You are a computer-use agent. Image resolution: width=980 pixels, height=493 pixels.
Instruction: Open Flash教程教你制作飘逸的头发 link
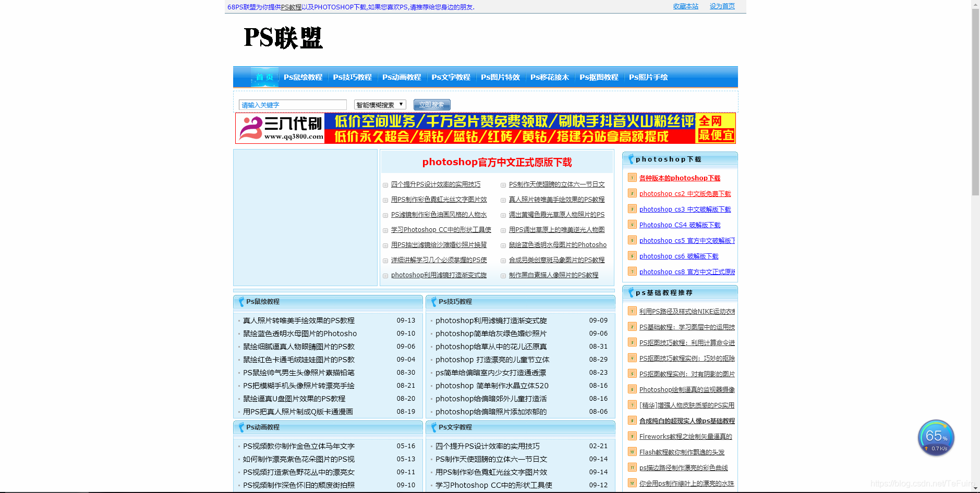pyautogui.click(x=682, y=452)
